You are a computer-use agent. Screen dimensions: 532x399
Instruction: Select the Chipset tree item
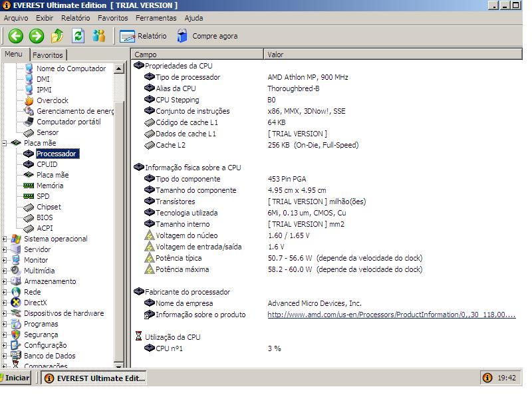click(49, 207)
